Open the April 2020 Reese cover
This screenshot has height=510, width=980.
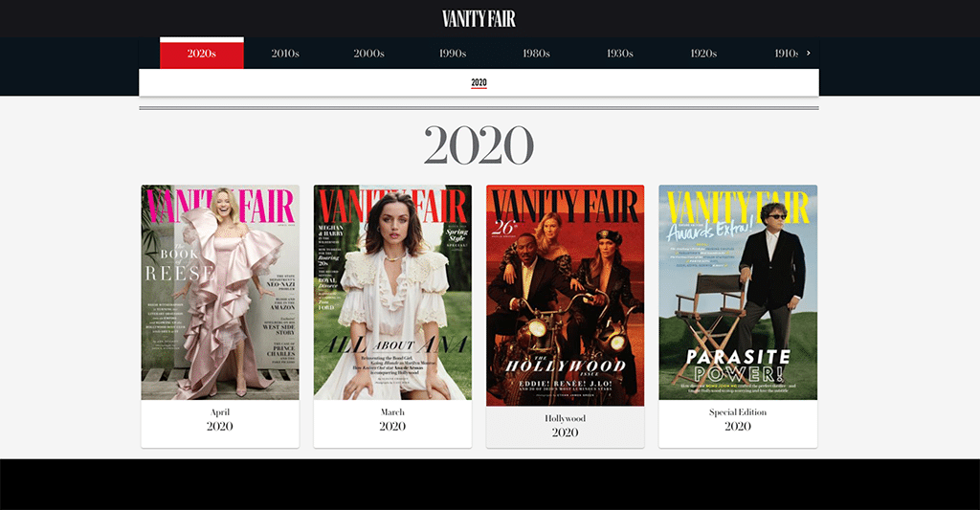pos(220,292)
